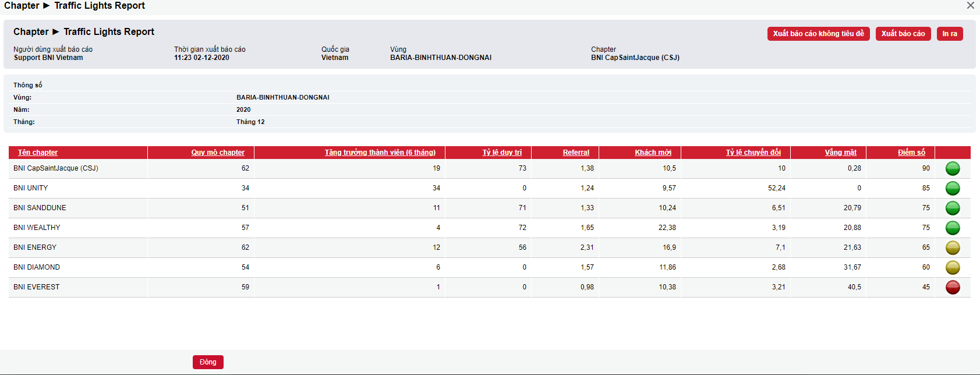Click green traffic light for BNI WEALTHY

[x=953, y=228]
